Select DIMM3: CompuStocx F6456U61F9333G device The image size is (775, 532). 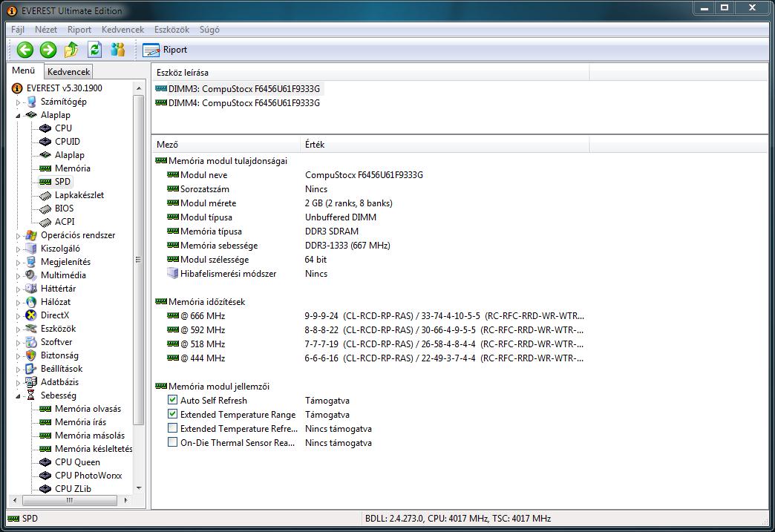238,89
